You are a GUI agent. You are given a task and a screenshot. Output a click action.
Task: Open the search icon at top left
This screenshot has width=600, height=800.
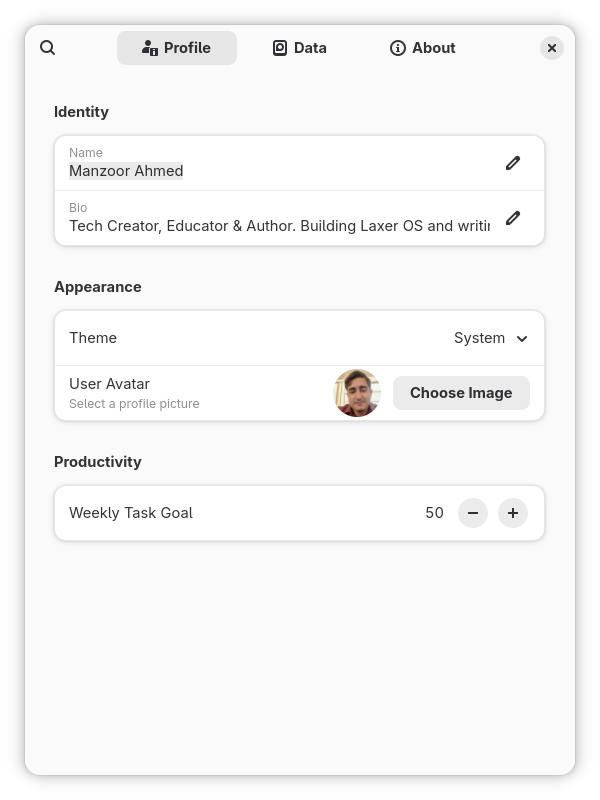pos(48,48)
